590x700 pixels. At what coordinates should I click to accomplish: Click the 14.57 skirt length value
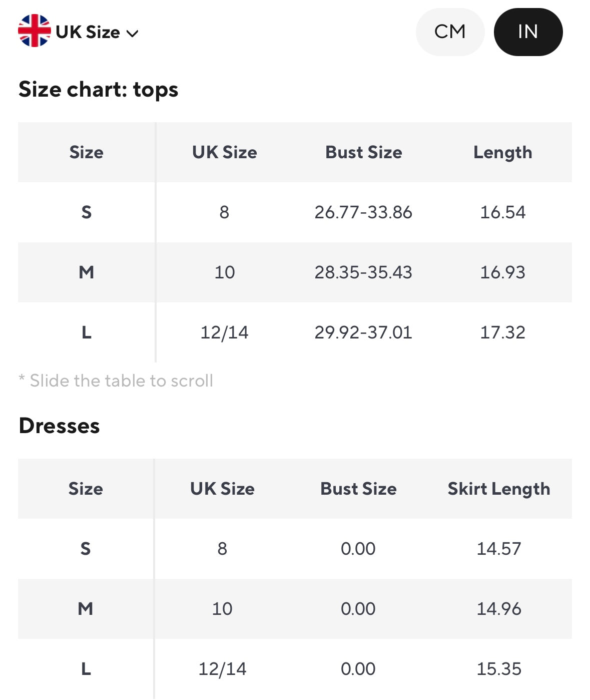point(498,549)
